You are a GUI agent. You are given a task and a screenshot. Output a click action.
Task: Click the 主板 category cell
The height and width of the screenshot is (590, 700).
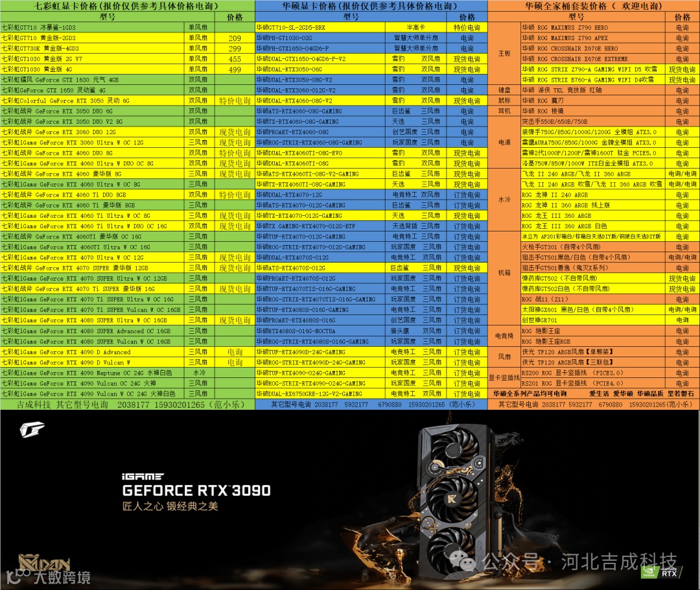[504, 54]
